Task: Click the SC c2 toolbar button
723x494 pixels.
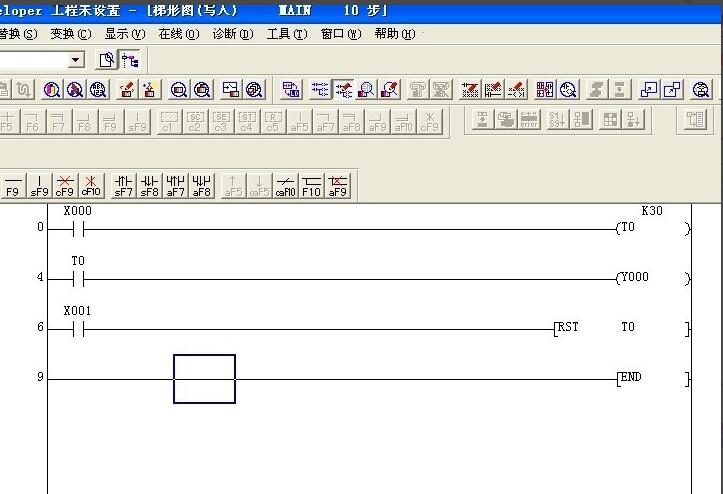Action: (195, 122)
